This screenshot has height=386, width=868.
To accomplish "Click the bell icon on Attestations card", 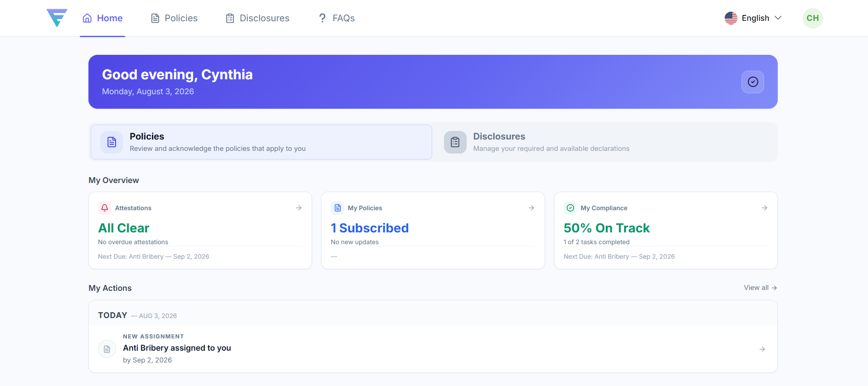I will tap(105, 208).
